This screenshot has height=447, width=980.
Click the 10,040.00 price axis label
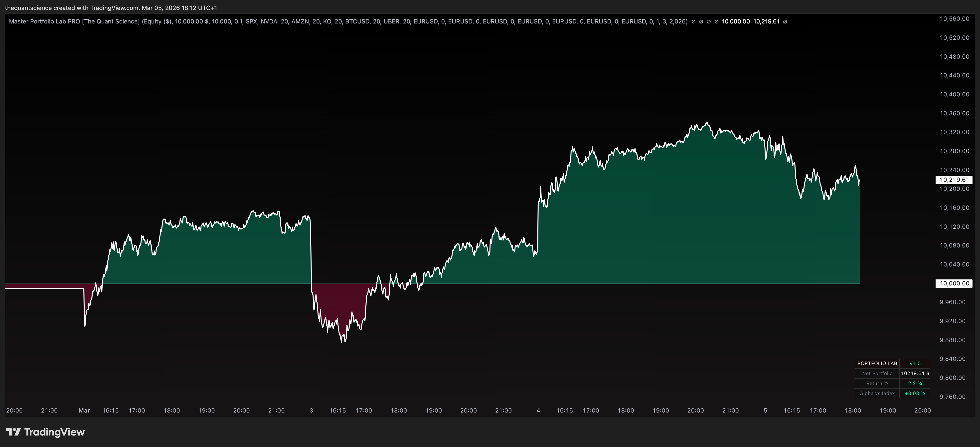[x=954, y=264]
